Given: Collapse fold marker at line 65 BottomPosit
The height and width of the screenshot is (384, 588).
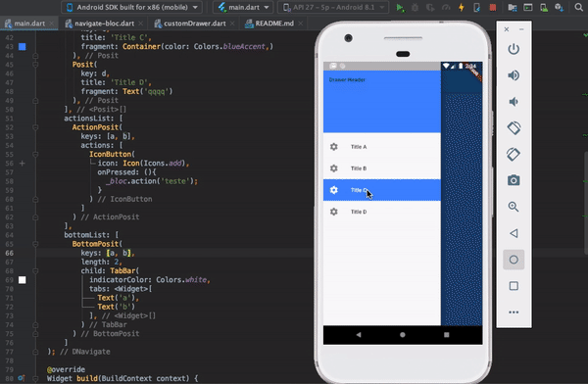Looking at the screenshot, I should (35, 244).
